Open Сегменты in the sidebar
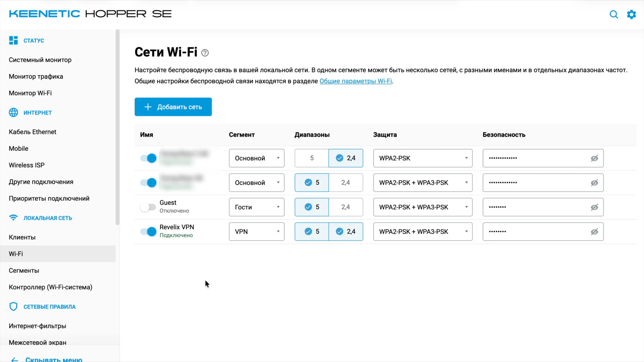644x362 pixels. pyautogui.click(x=24, y=270)
